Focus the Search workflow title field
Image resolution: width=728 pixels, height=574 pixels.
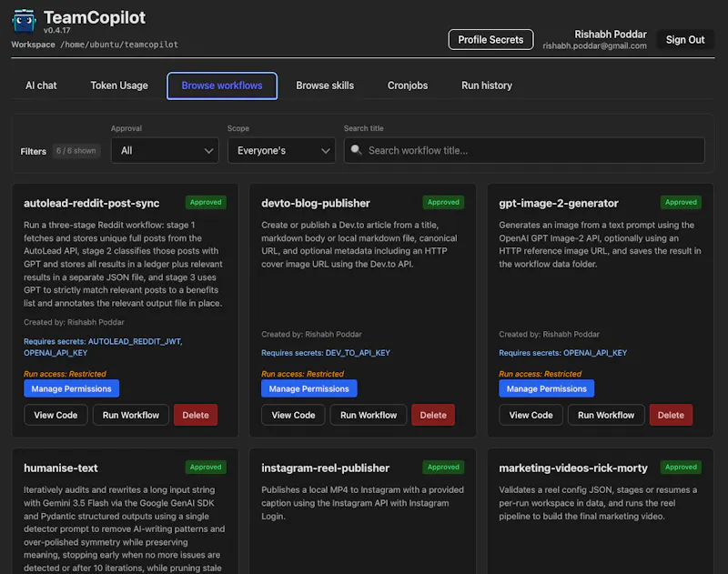[x=524, y=150]
